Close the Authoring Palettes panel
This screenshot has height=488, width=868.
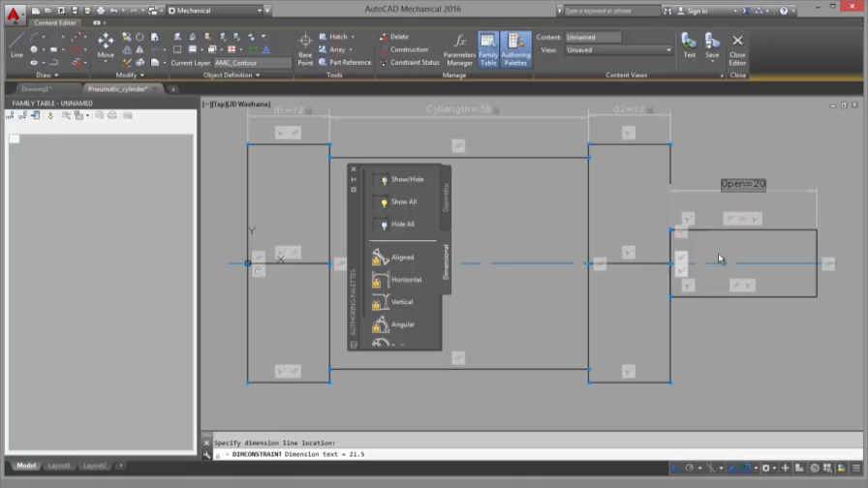point(354,169)
